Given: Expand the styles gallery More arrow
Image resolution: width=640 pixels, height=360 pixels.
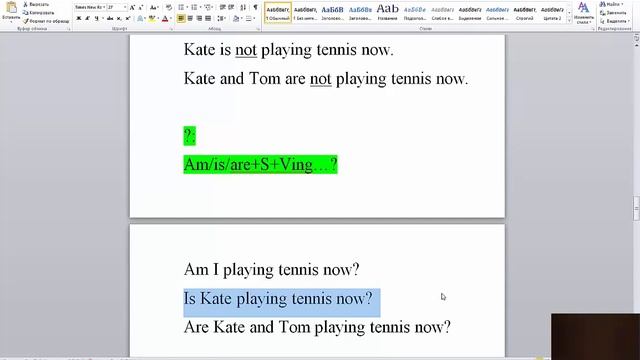Looking at the screenshot, I should pos(569,20).
